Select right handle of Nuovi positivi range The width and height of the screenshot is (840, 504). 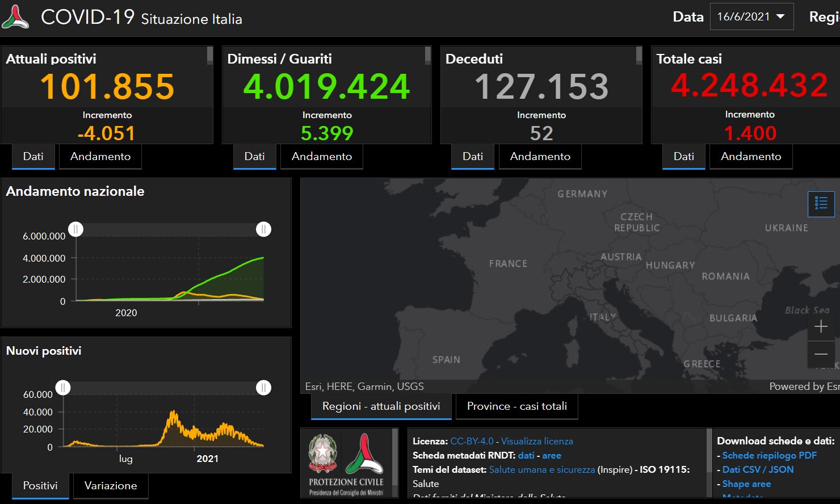tap(263, 388)
